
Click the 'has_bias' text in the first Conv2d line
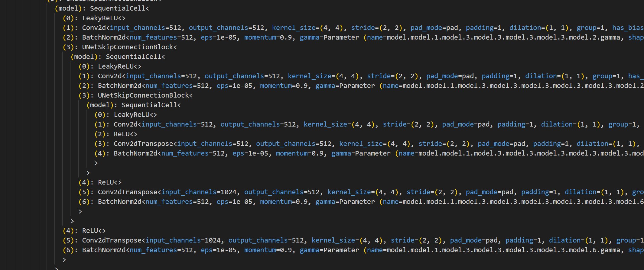pos(628,27)
